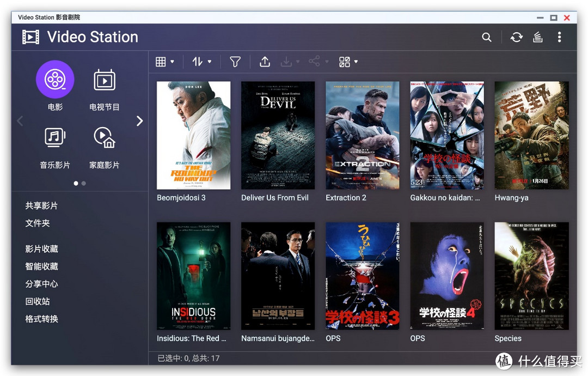
Task: Open the filter funnel icon
Action: click(235, 62)
